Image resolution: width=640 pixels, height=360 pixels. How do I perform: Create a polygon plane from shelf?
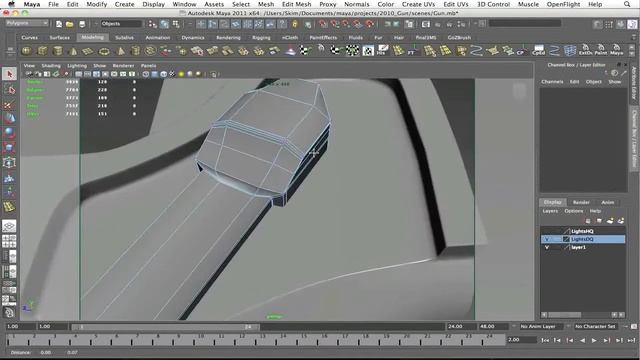[88, 51]
